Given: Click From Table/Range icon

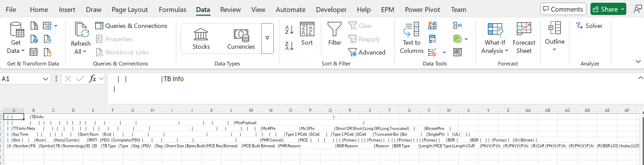Looking at the screenshot, I should pos(33,52).
